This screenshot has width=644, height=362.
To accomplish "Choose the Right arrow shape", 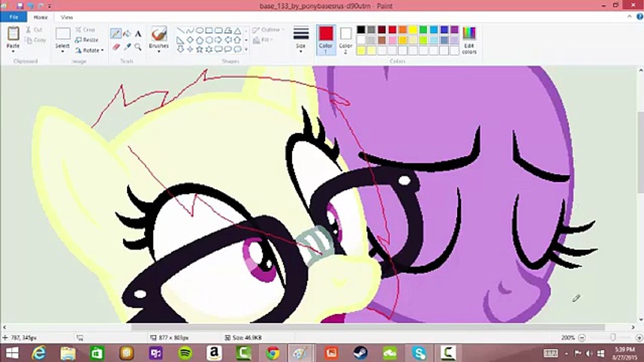I will point(218,40).
